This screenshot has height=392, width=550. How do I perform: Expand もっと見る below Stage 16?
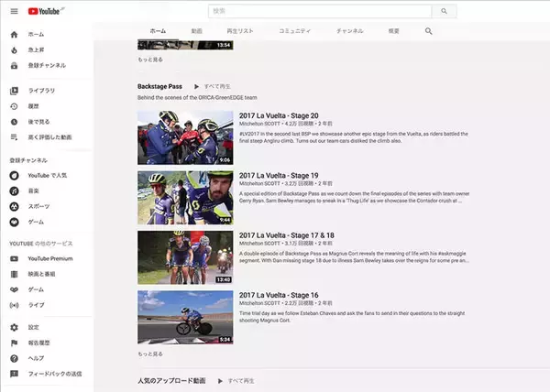tap(151, 353)
